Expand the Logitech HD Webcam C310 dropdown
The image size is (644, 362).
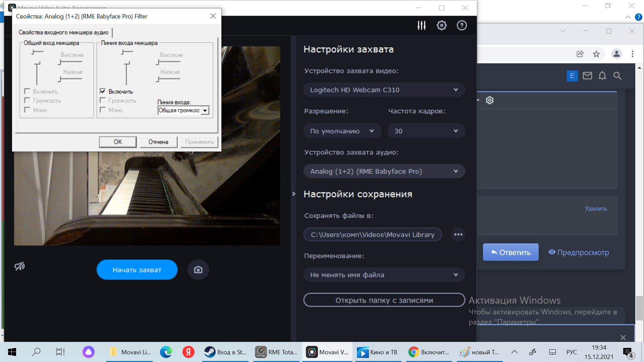tap(384, 90)
